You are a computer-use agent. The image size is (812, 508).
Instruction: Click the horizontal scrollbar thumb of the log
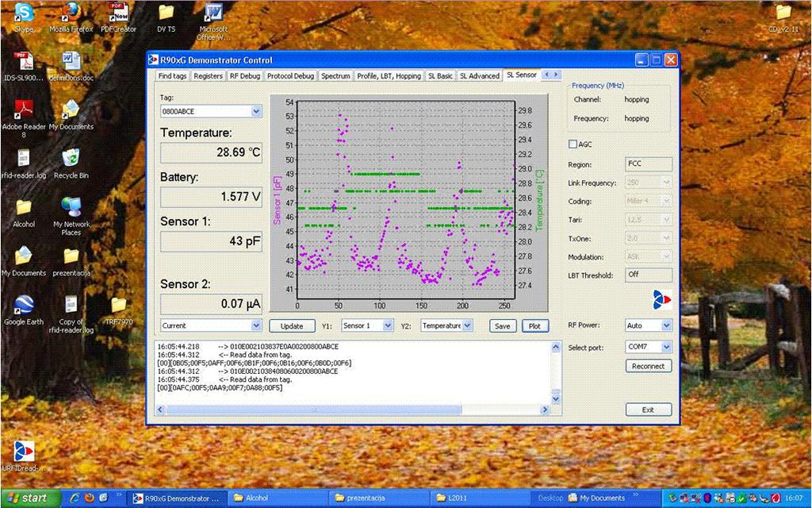314,410
